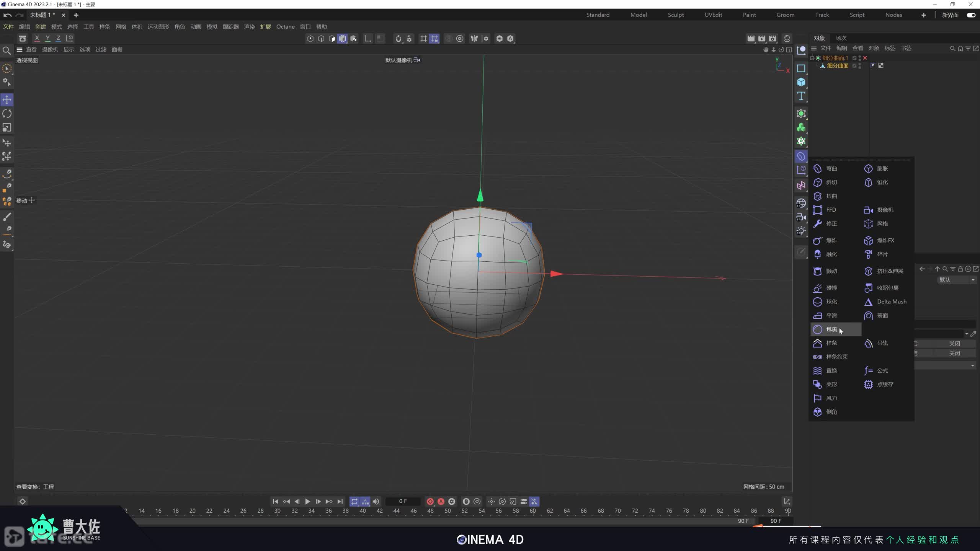This screenshot has height=551, width=980.
Task: Click the Text spline tool icon
Action: [x=801, y=96]
